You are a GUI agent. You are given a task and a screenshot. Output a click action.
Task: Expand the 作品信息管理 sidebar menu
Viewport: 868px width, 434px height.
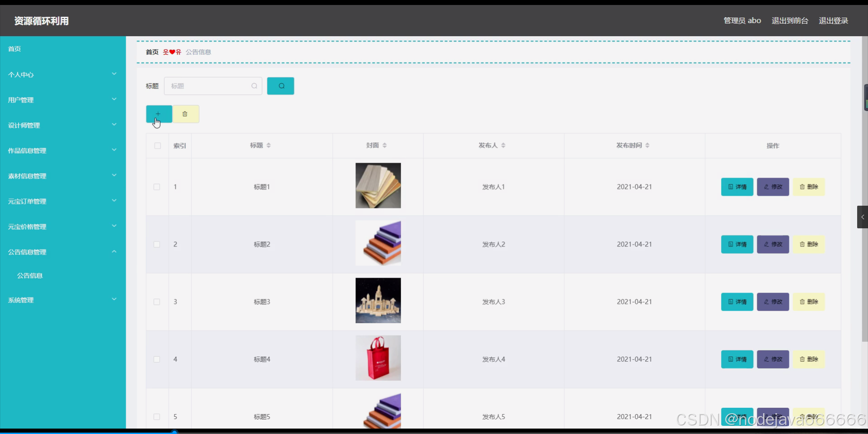(63, 151)
